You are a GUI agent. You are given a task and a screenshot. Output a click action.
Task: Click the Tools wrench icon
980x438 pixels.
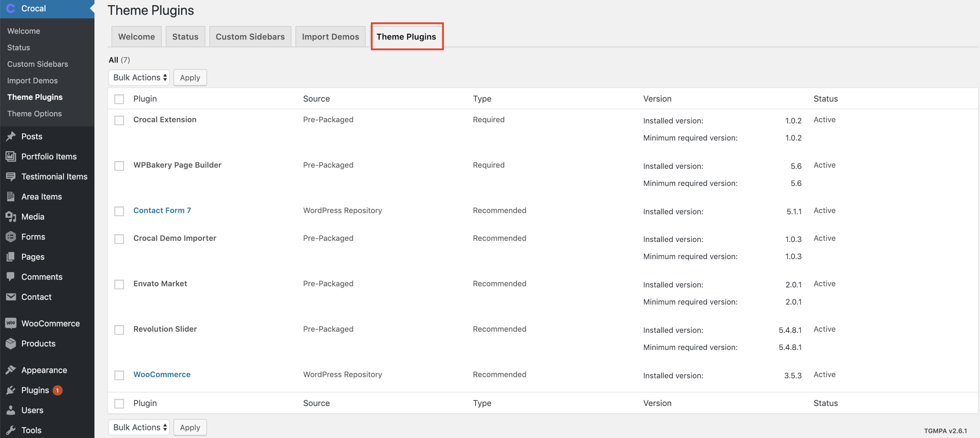pyautogui.click(x=11, y=430)
